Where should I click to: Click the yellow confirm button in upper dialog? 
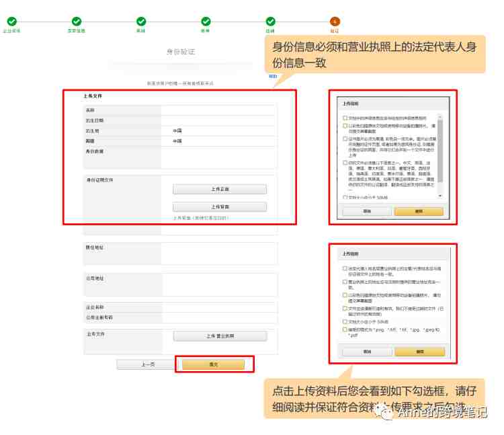click(419, 211)
